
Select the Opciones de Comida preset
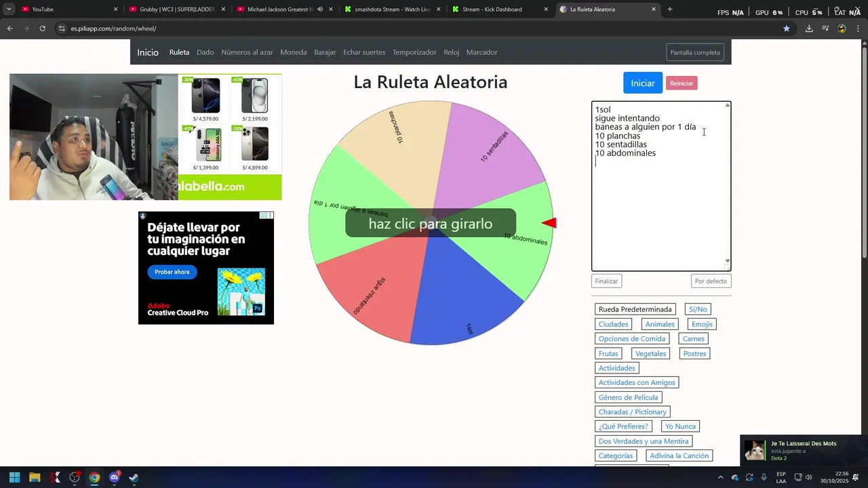[632, 338]
